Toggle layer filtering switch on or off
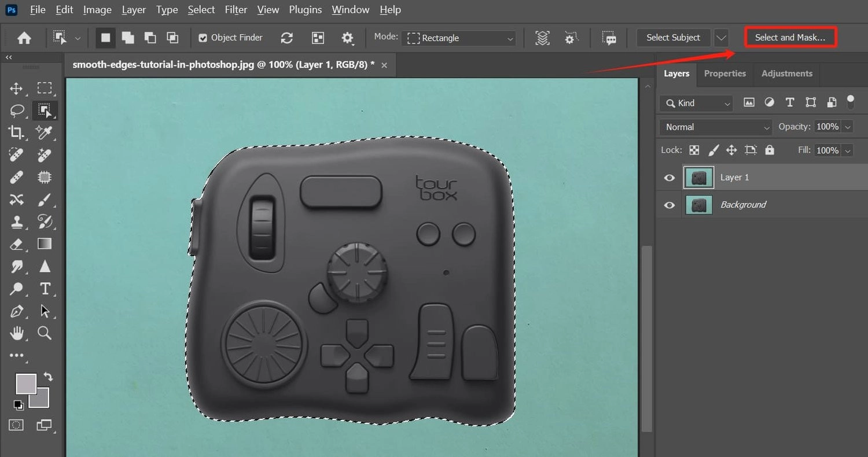 click(x=850, y=102)
